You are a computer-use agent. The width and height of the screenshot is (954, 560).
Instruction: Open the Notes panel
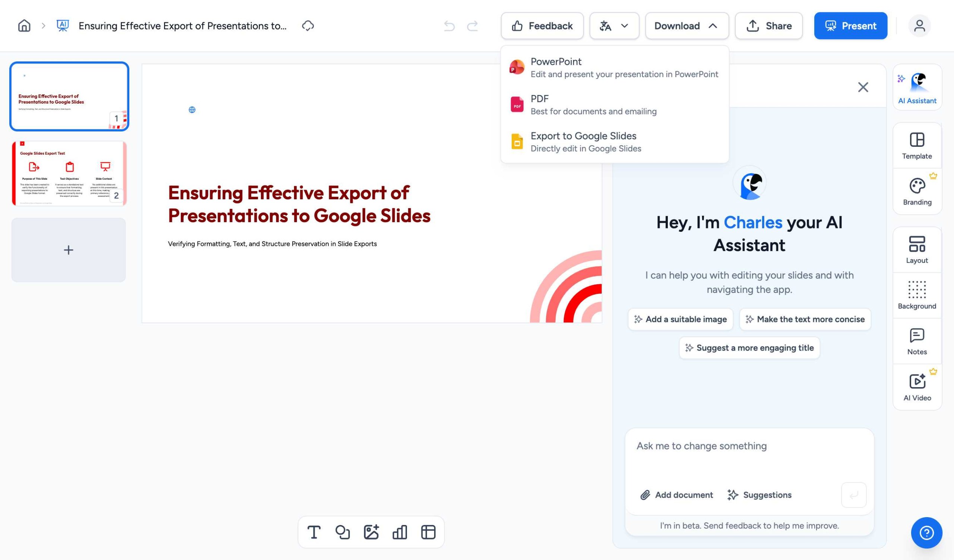916,341
